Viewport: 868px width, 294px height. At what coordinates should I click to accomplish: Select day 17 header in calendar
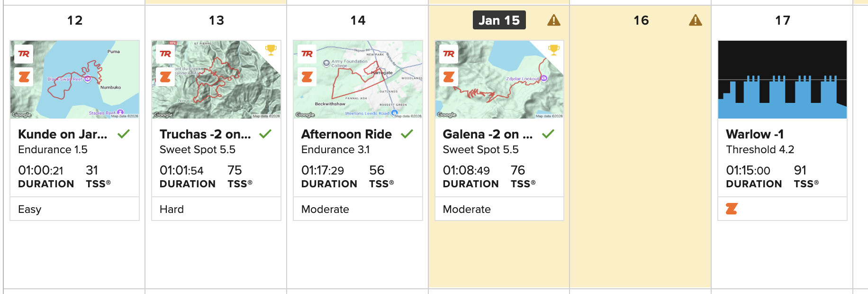[783, 20]
